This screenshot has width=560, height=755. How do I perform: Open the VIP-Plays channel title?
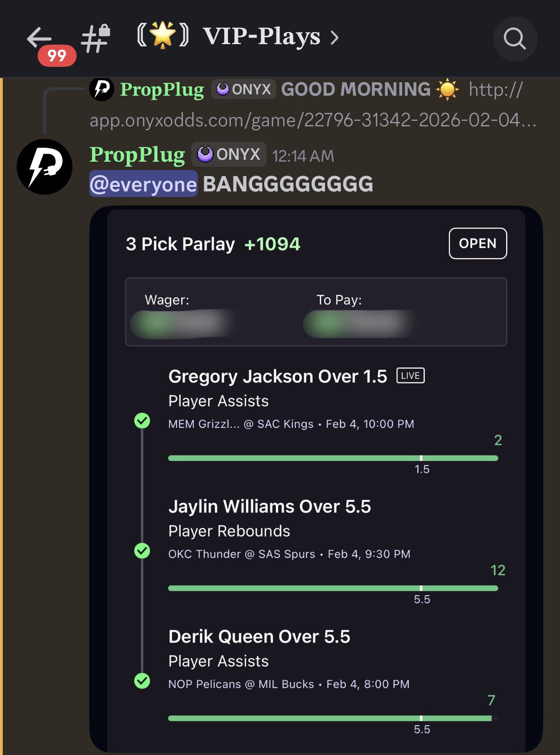[x=262, y=37]
